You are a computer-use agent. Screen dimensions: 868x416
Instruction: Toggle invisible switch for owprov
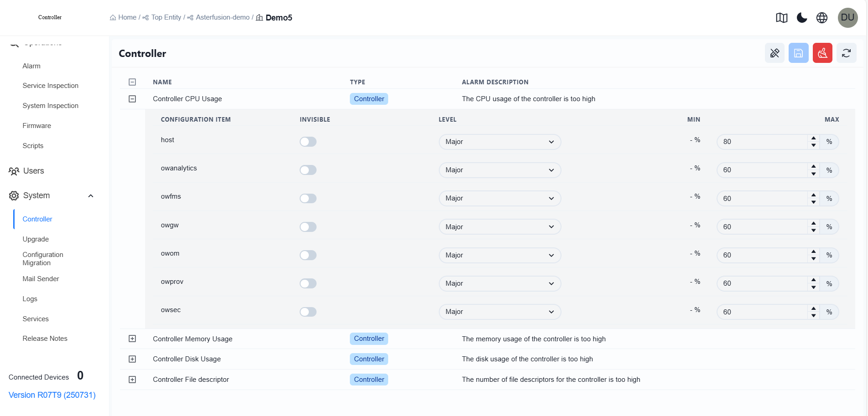(x=308, y=283)
